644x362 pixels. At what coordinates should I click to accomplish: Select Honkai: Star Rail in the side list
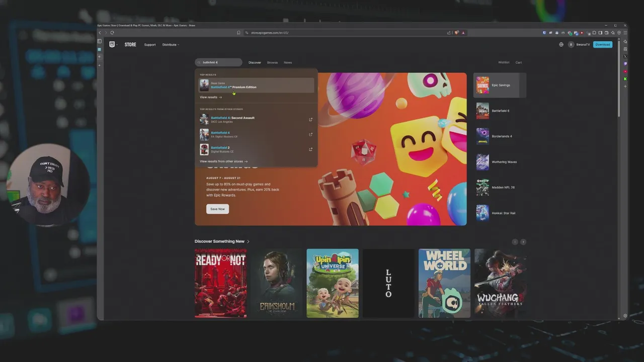[x=500, y=213]
